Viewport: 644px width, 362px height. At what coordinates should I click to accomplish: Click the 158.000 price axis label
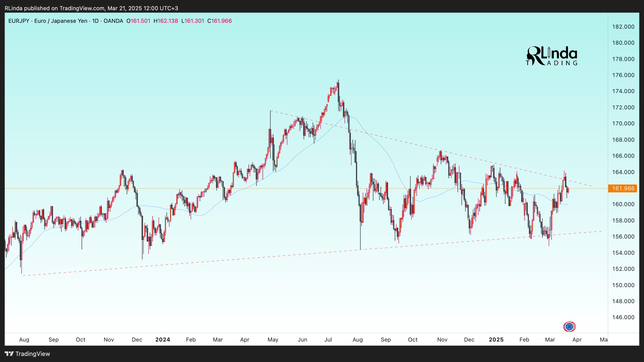(623, 220)
